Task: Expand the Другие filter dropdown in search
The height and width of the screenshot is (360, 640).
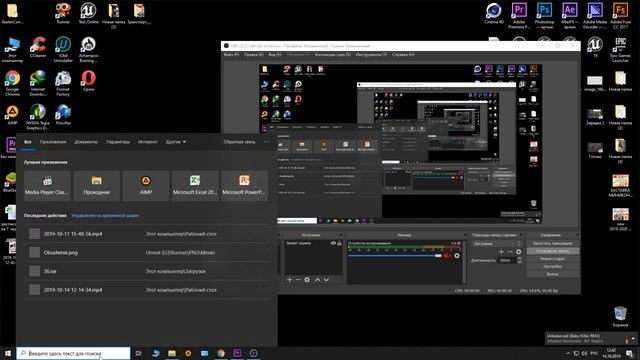Action: pos(176,142)
